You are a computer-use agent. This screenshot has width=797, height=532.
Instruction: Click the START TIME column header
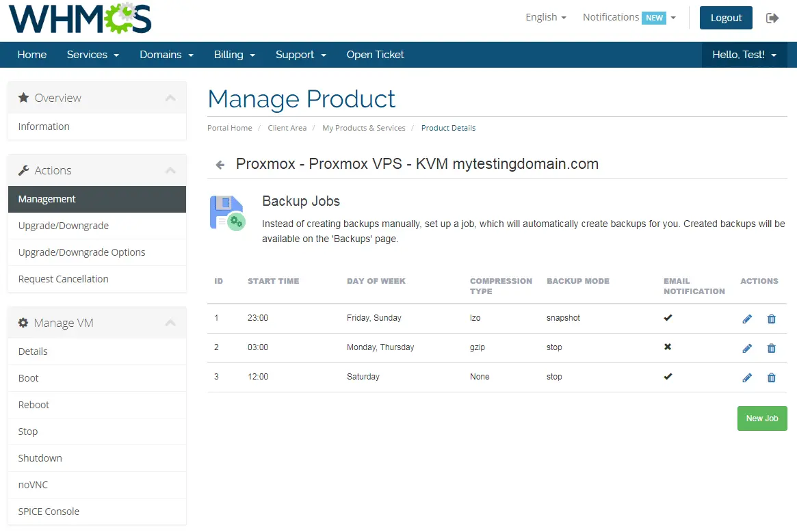pyautogui.click(x=274, y=281)
